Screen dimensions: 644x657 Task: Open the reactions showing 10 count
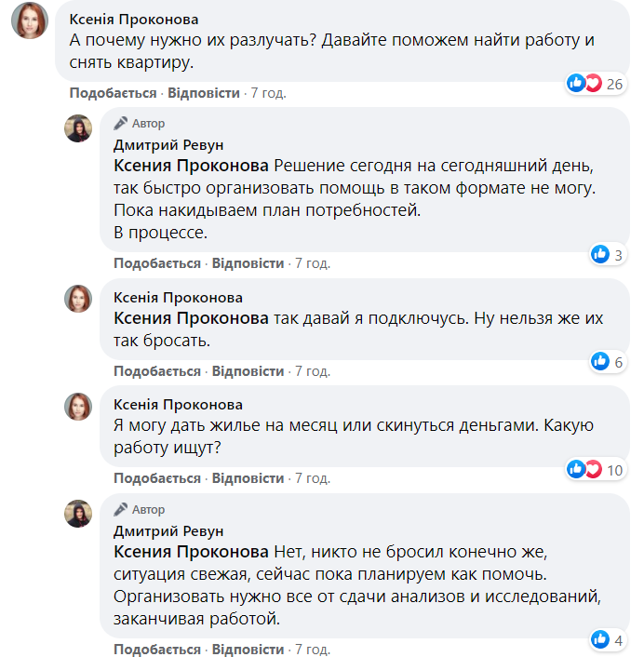pyautogui.click(x=593, y=469)
